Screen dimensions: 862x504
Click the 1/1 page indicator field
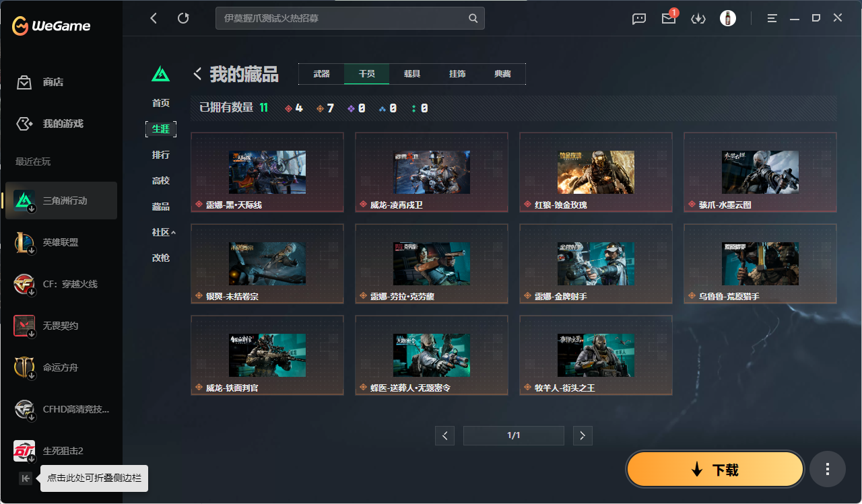pyautogui.click(x=514, y=435)
